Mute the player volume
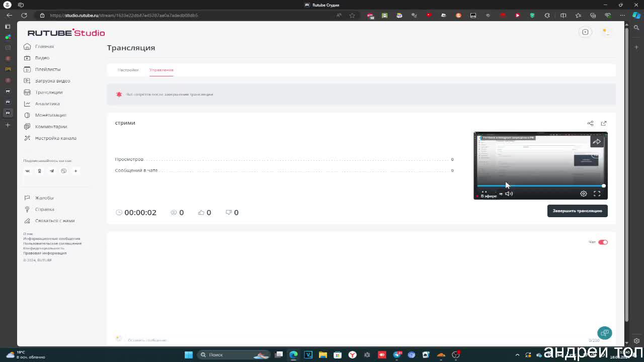 point(509,194)
